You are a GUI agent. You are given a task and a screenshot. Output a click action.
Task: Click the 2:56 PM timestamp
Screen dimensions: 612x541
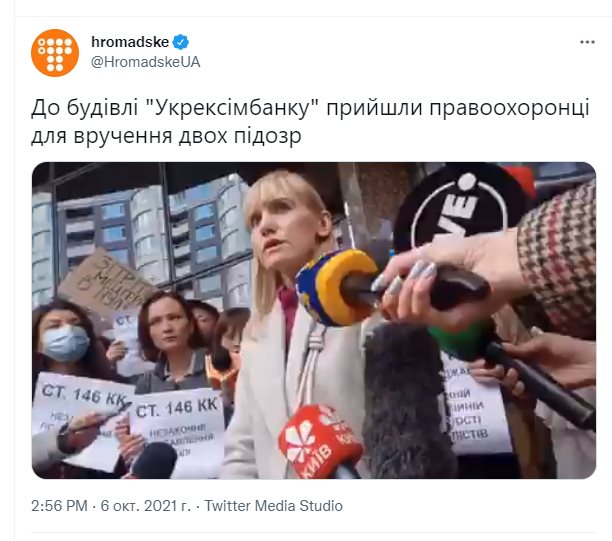tap(59, 506)
